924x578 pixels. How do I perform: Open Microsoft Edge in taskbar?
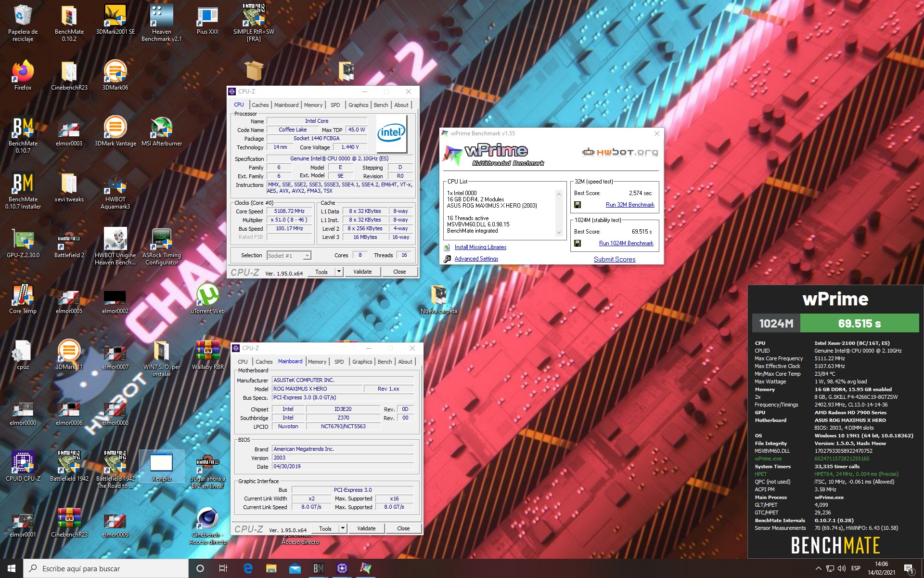coord(248,568)
